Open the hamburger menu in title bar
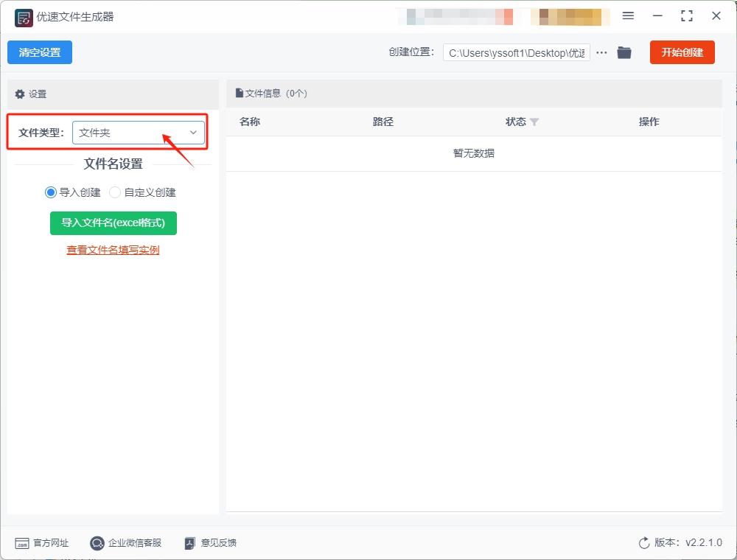The width and height of the screenshot is (737, 560). (x=628, y=16)
